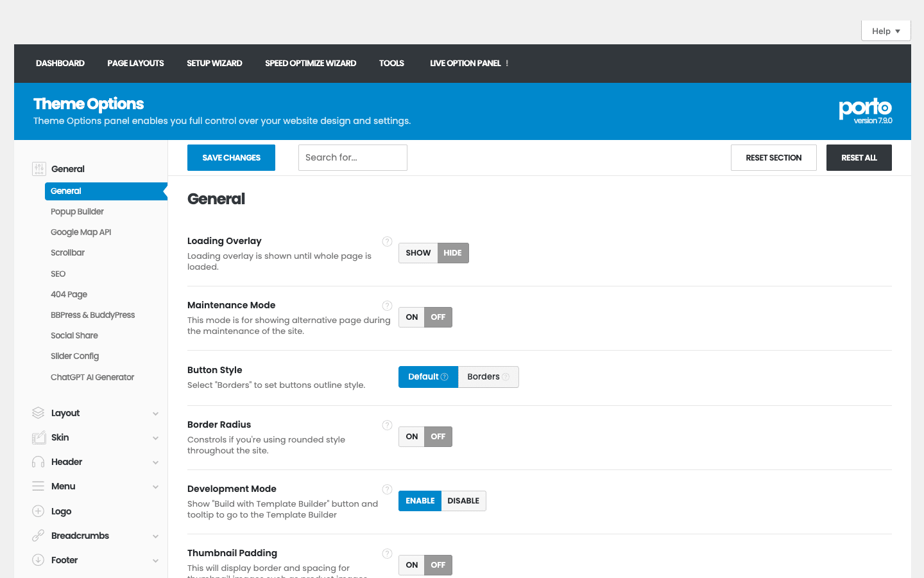Open the Google Map API subsection

(81, 232)
